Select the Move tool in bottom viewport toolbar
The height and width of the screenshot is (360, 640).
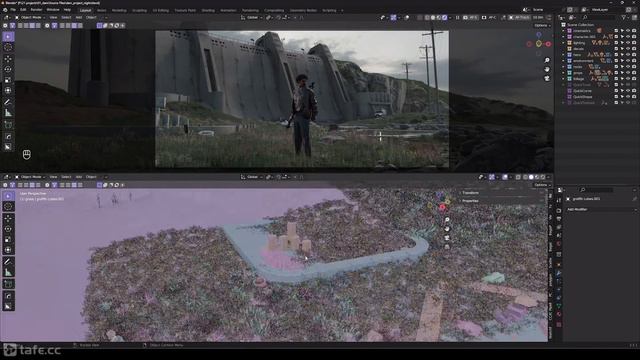tap(8, 218)
